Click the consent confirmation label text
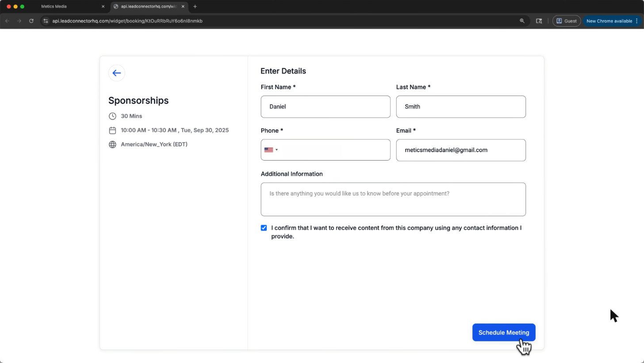Image resolution: width=644 pixels, height=363 pixels. pyautogui.click(x=396, y=232)
